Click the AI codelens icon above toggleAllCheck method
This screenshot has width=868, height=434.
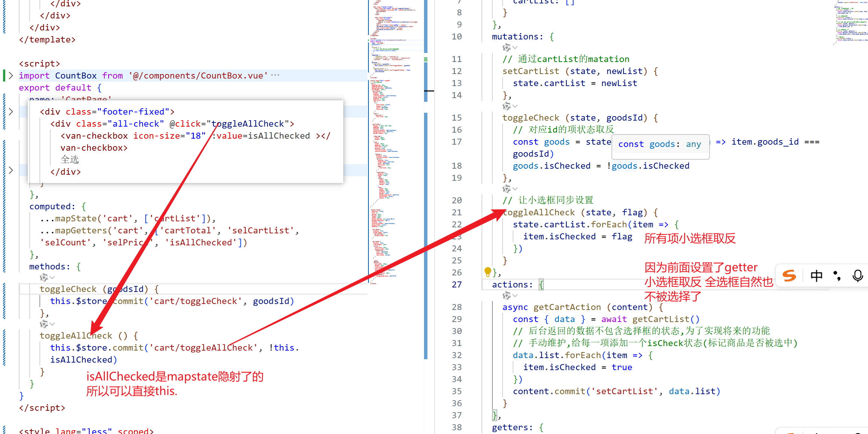[x=44, y=324]
